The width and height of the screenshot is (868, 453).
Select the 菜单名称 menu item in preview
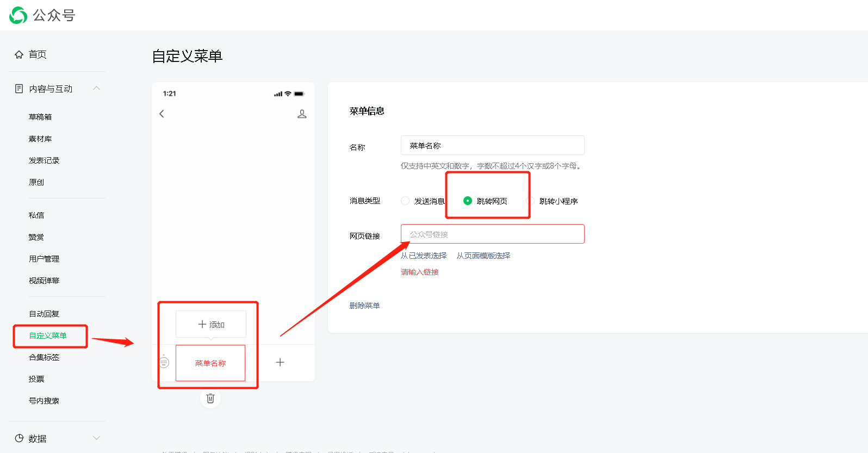210,363
